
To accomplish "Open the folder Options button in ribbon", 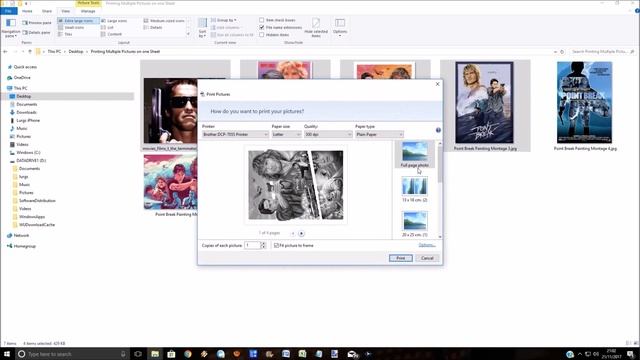I will (340, 27).
